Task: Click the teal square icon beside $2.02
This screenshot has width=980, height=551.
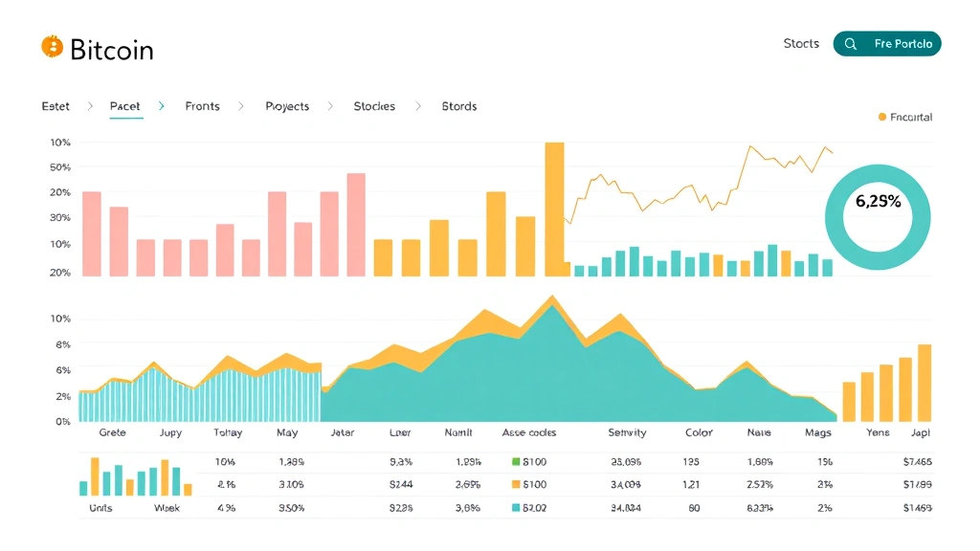Action: 515,507
